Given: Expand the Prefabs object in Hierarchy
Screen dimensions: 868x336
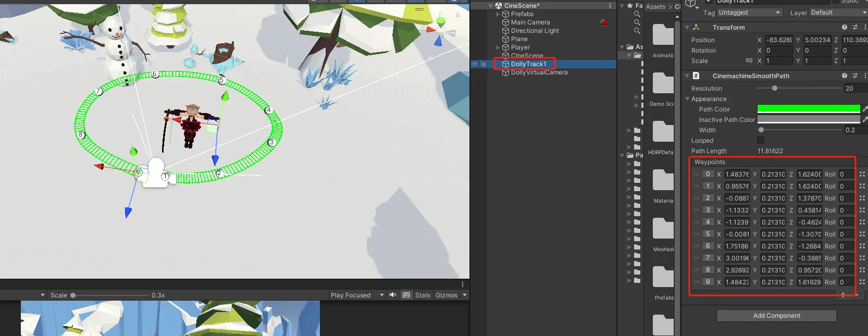Looking at the screenshot, I should [498, 14].
